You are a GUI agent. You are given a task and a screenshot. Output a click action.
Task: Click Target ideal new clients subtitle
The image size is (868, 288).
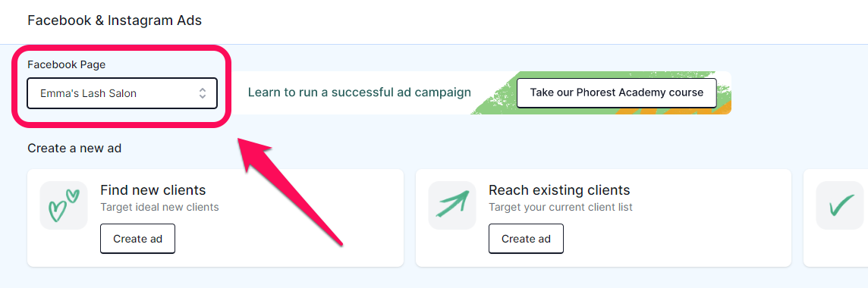(159, 208)
